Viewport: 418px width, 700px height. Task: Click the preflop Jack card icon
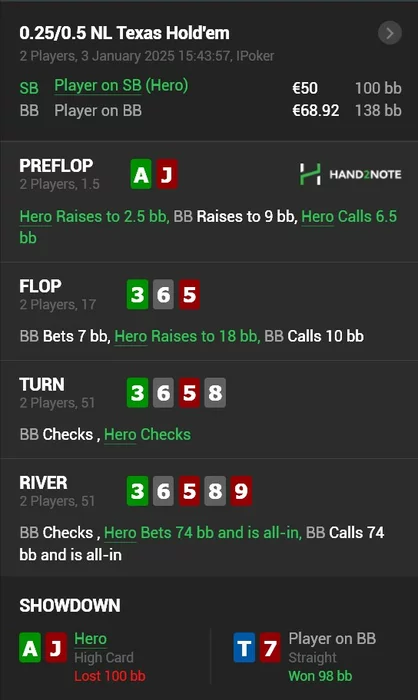(x=167, y=174)
